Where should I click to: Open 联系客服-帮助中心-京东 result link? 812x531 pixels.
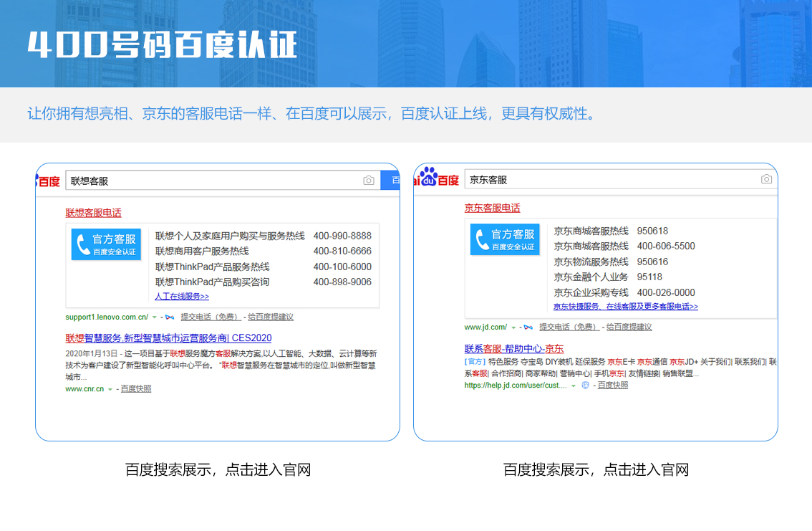point(513,349)
